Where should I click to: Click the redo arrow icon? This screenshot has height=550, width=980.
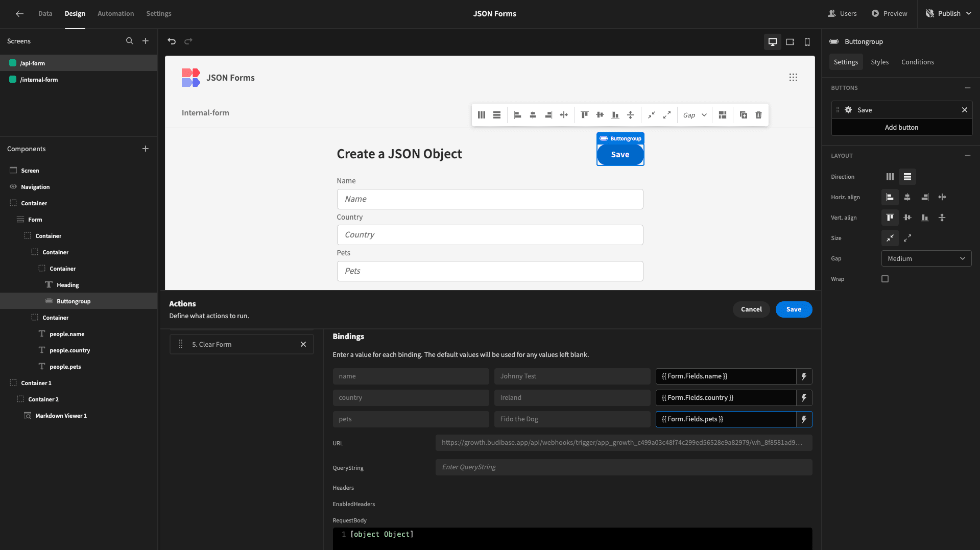click(x=188, y=41)
